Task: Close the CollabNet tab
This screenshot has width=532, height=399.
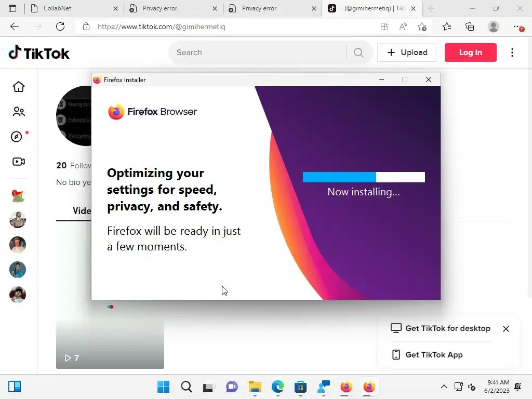Action: 115,8
